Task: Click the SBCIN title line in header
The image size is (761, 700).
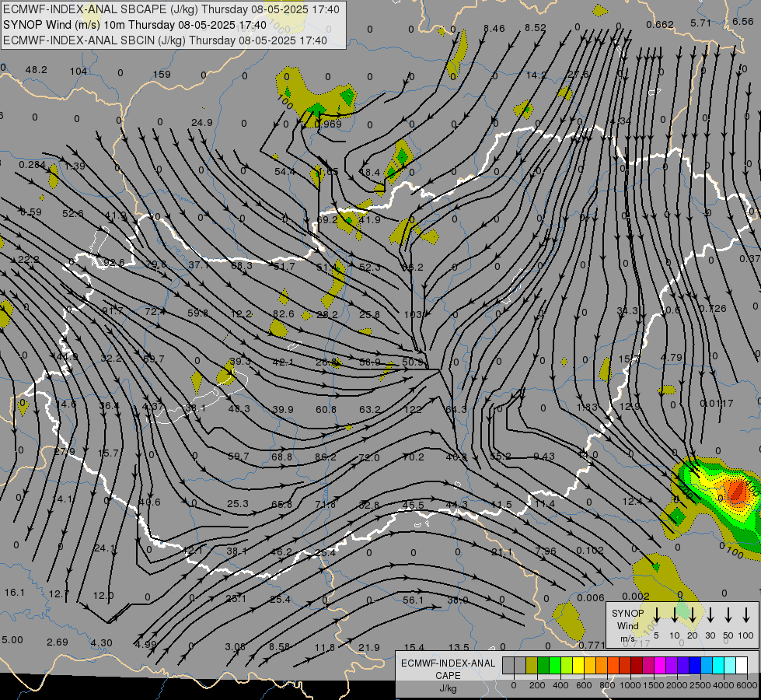Action: pos(165,40)
